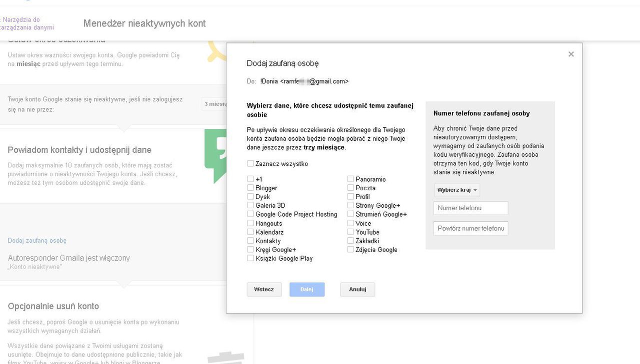Click Powiadom kontakty i udostępnij dane heading
640x364 pixels.
[79, 150]
